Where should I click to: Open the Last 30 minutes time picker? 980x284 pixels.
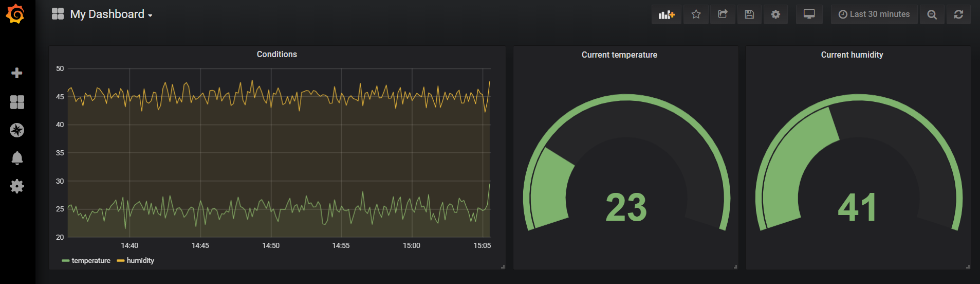pos(874,14)
